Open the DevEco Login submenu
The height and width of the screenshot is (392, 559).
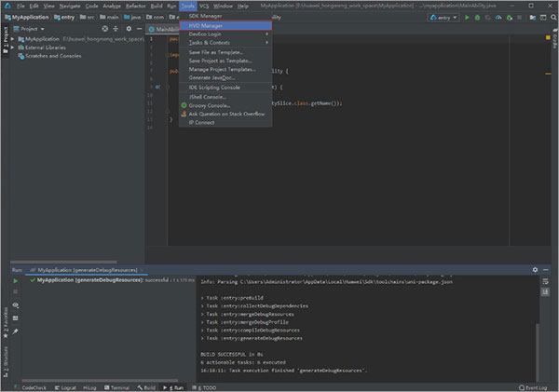(x=207, y=34)
